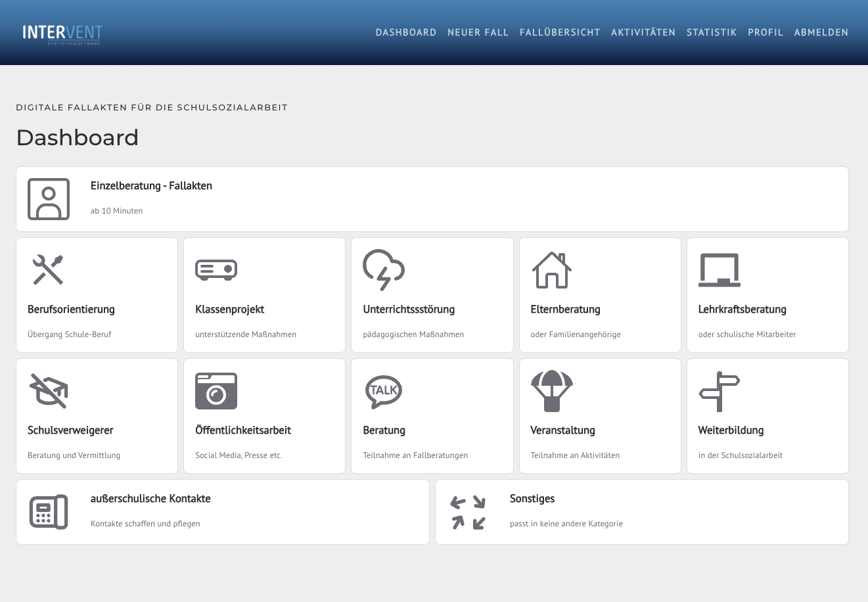Viewport: 868px width, 602px height.
Task: Open the Aktivitäten navigation link
Action: point(643,32)
